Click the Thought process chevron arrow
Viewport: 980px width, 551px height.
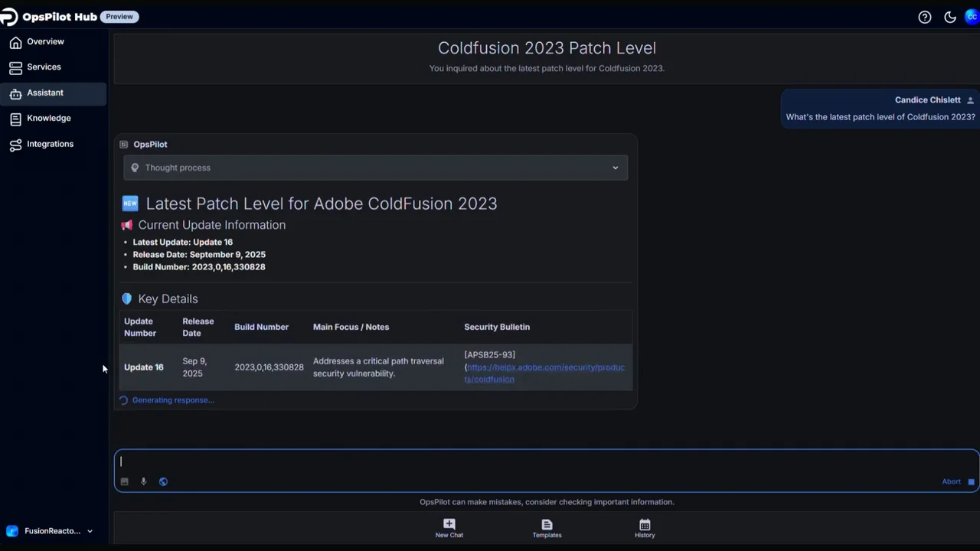tap(615, 168)
